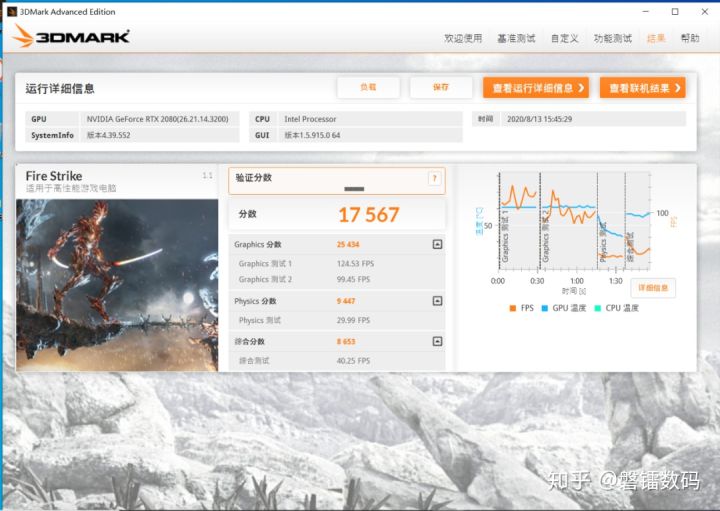Viewport: 720px width, 511px height.
Task: Click the Intel Processor CPU field
Action: coord(370,119)
